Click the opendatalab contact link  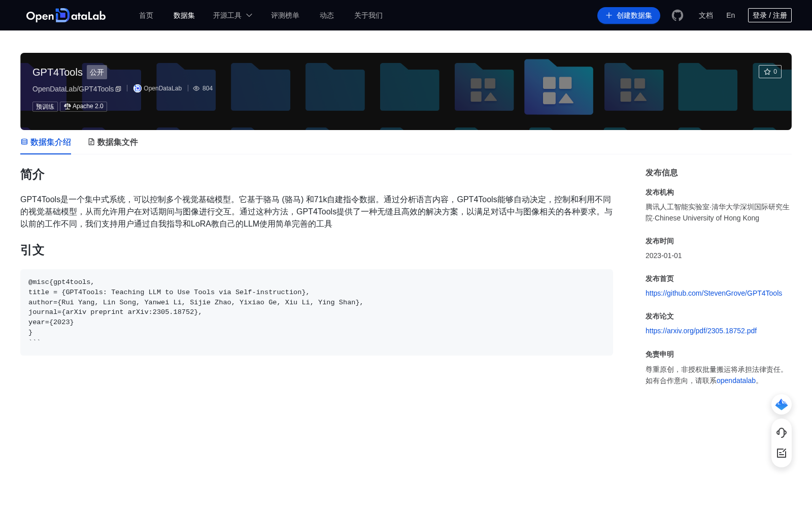click(736, 380)
